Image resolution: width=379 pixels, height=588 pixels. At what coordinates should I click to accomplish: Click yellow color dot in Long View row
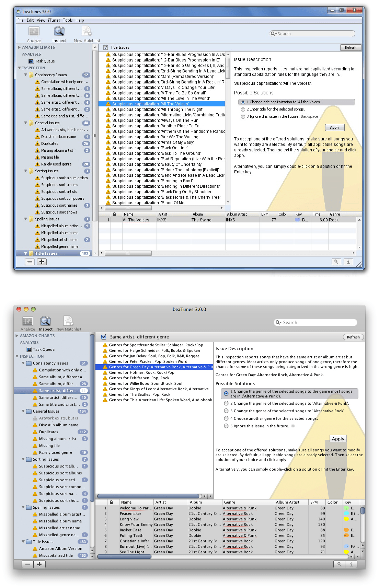pos(346,519)
